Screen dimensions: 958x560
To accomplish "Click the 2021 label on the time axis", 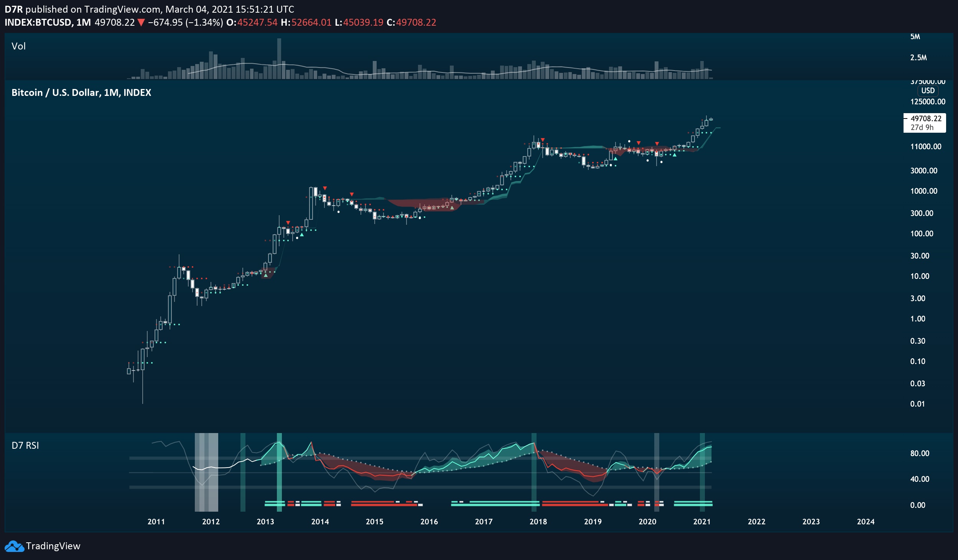I will point(702,522).
